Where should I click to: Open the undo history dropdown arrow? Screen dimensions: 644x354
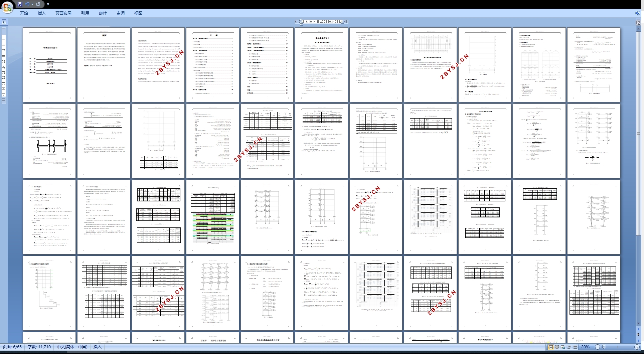coord(32,4)
